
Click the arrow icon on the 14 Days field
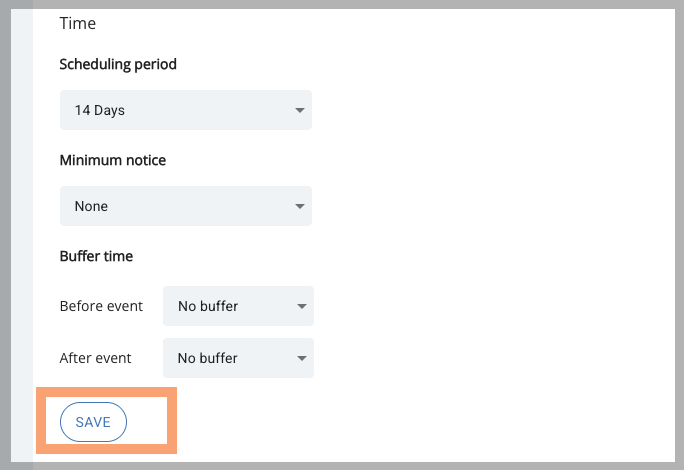[x=300, y=110]
